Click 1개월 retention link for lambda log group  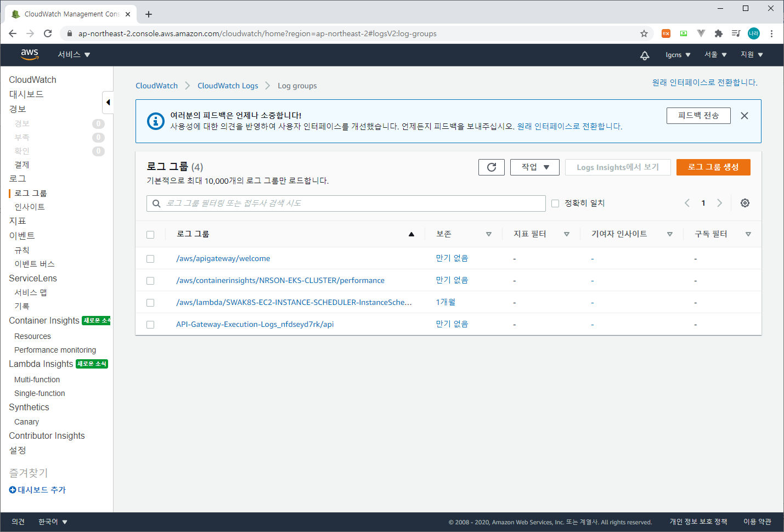pos(445,302)
